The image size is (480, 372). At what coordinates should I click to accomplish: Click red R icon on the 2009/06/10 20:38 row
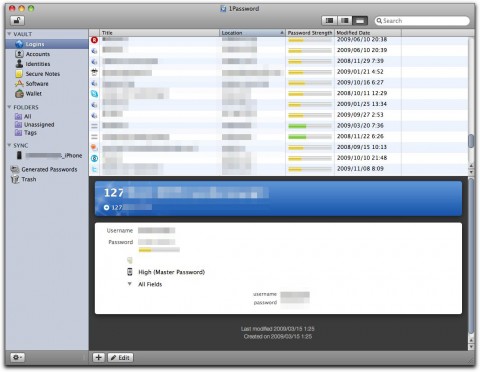(x=95, y=40)
